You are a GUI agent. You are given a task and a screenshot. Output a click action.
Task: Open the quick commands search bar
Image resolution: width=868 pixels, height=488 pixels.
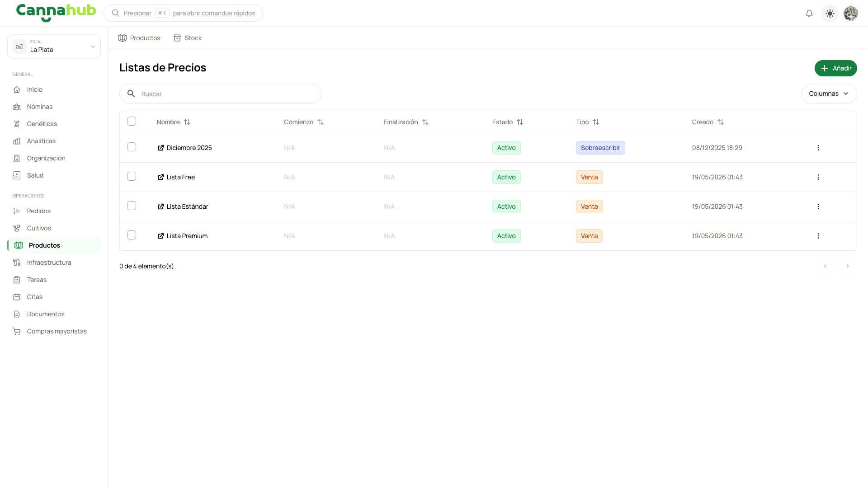point(183,13)
